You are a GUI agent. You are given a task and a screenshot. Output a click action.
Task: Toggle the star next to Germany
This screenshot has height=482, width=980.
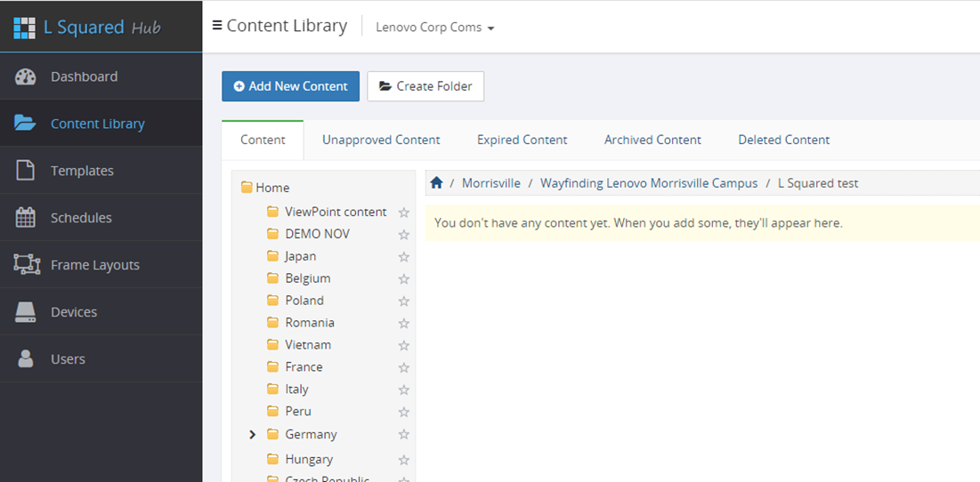(404, 435)
